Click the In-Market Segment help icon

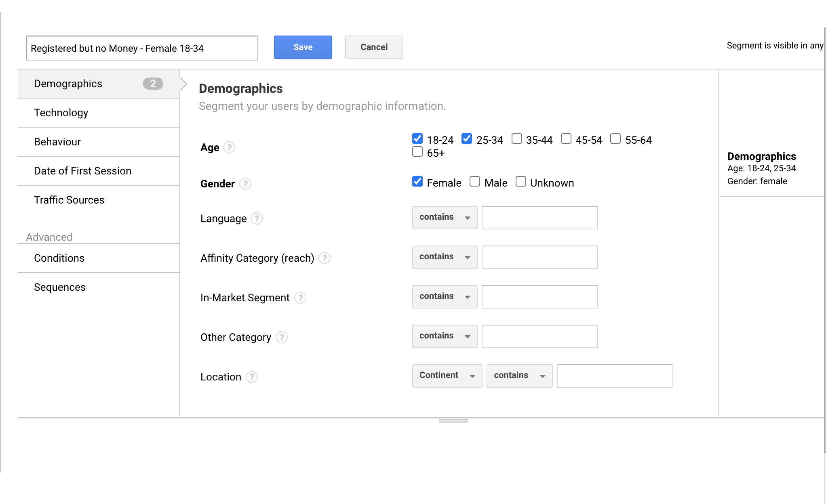tap(300, 298)
